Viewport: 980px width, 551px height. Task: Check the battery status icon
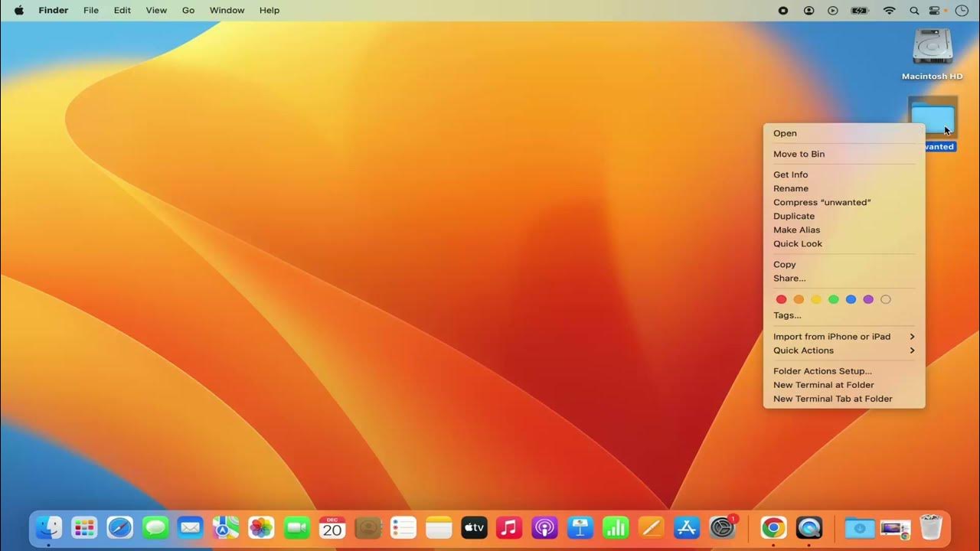tap(861, 10)
